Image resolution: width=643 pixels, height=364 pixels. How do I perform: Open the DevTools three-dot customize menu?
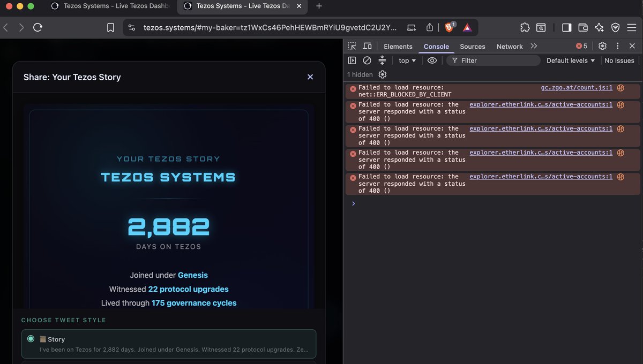pos(617,46)
